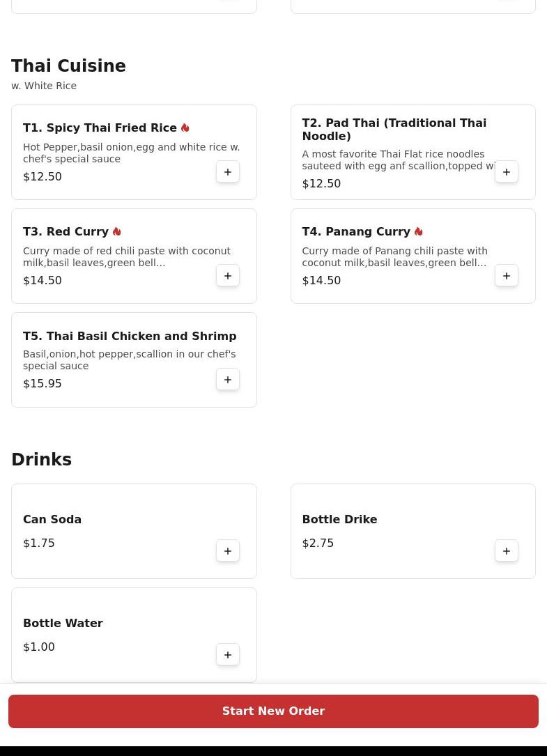Add T5 Thai Basil Chicken and Shrimp
The height and width of the screenshot is (756, 547).
(228, 380)
